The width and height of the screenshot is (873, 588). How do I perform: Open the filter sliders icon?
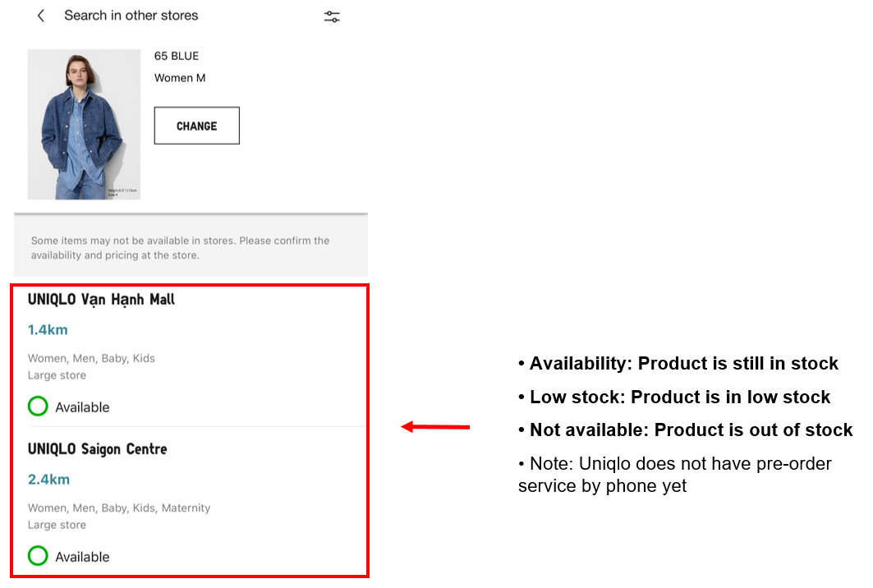332,16
